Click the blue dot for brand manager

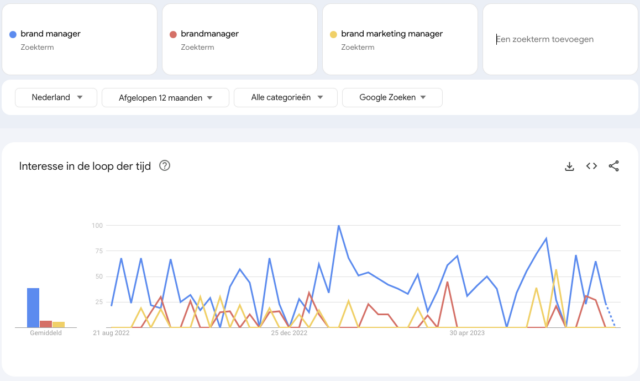pos(13,34)
